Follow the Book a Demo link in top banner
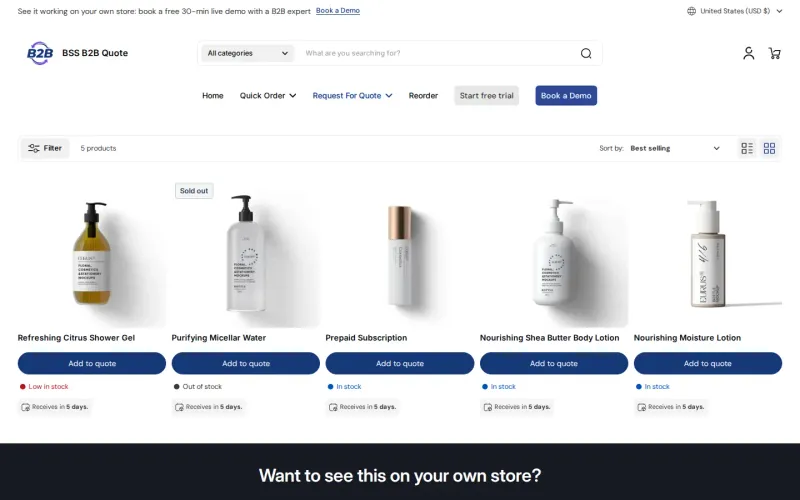Viewport: 800px width, 500px height. [338, 11]
